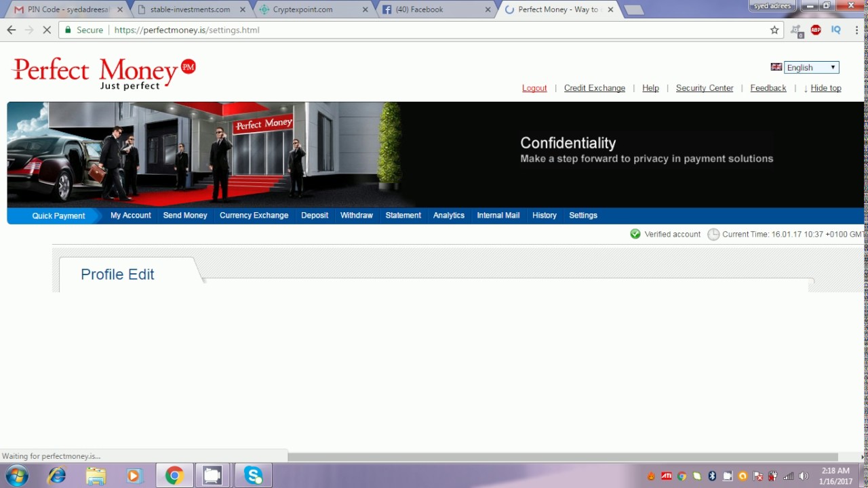868x488 pixels.
Task: Open the Quick Payment menu
Action: point(58,216)
